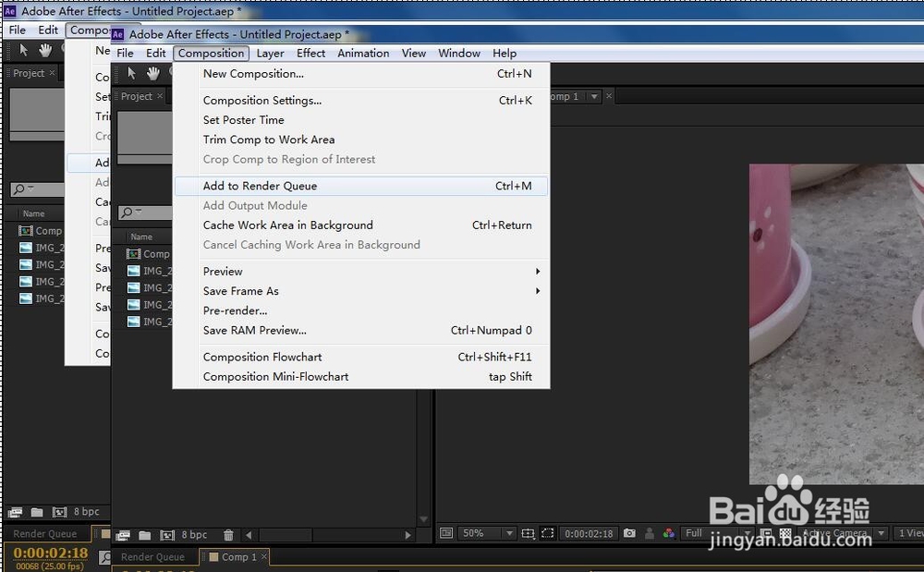Choose Add to Render Queue
The width and height of the screenshot is (924, 572).
click(x=361, y=186)
